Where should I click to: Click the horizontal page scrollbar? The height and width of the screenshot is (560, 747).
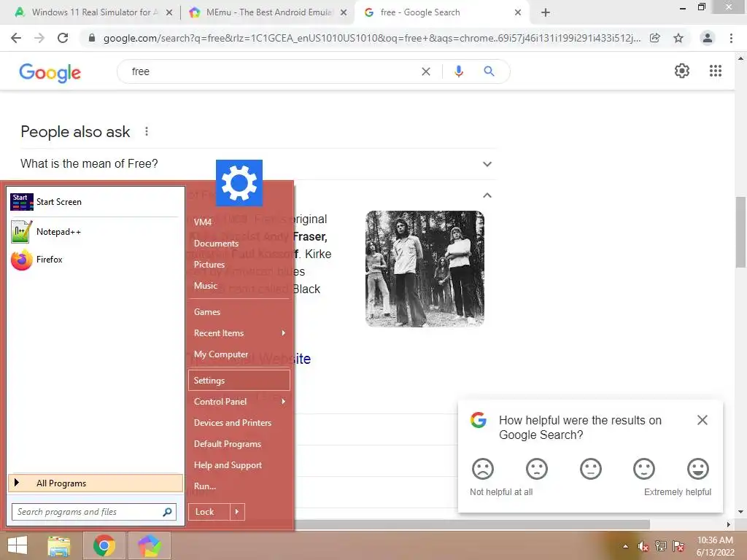[x=472, y=524]
